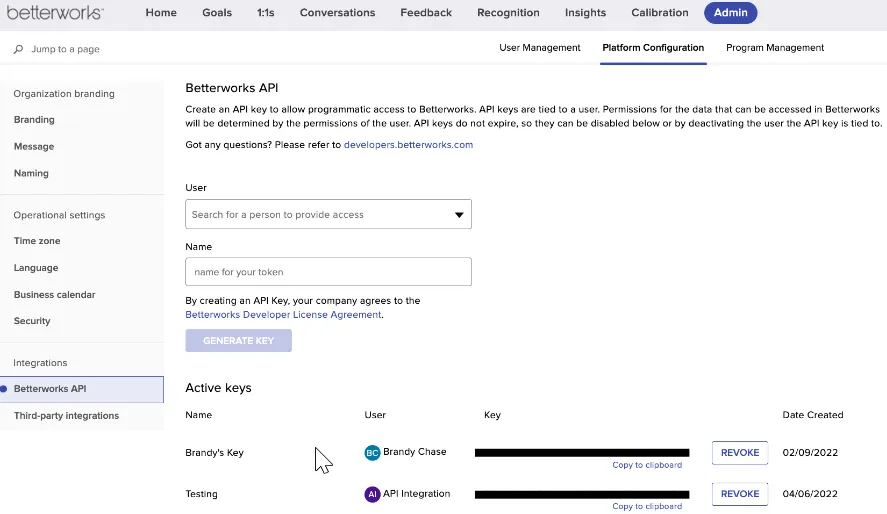Viewport: 887px width, 514px height.
Task: Open the Insights menu item
Action: [585, 12]
